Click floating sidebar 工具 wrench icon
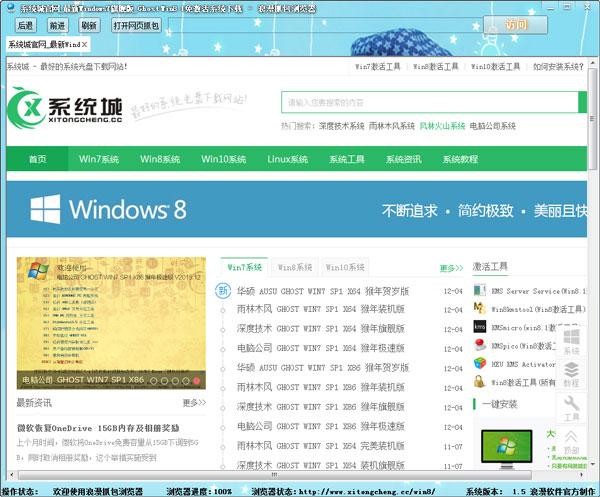This screenshot has width=600, height=497. pos(571,407)
